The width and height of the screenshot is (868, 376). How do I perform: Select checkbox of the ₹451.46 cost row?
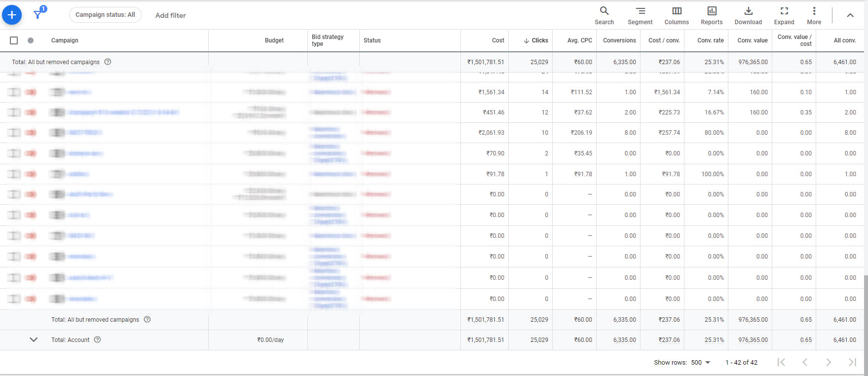tap(14, 113)
